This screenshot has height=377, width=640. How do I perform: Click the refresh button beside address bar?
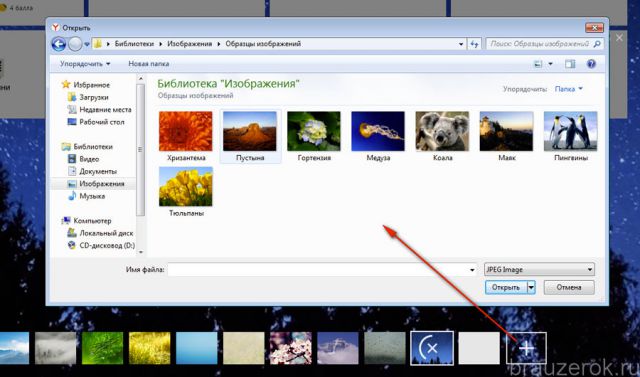click(x=474, y=44)
